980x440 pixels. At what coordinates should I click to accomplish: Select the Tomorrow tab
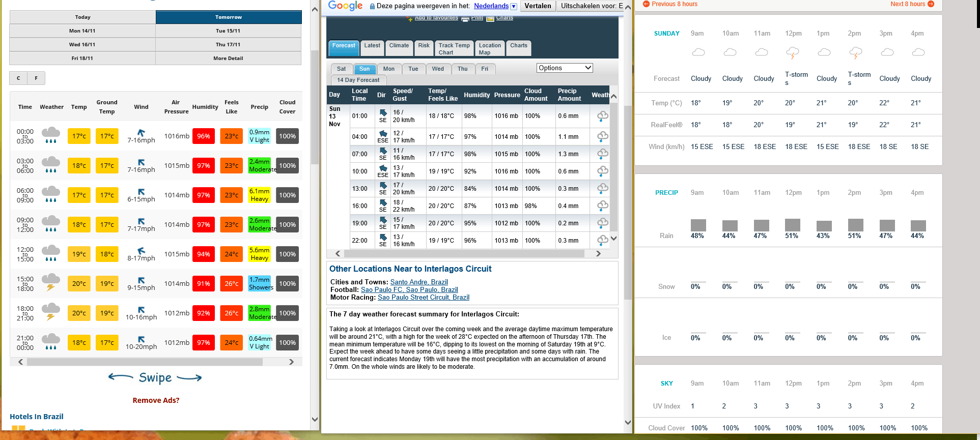(x=229, y=17)
